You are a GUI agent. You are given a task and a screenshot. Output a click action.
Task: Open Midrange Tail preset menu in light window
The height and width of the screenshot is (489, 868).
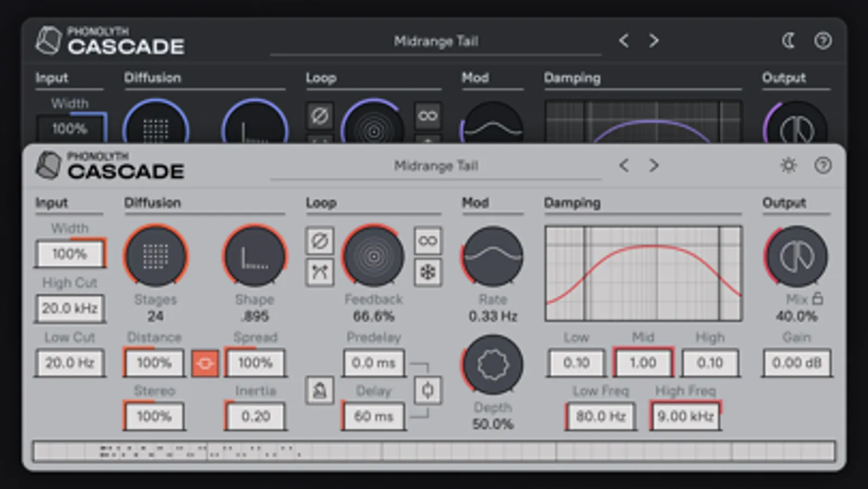(x=436, y=166)
